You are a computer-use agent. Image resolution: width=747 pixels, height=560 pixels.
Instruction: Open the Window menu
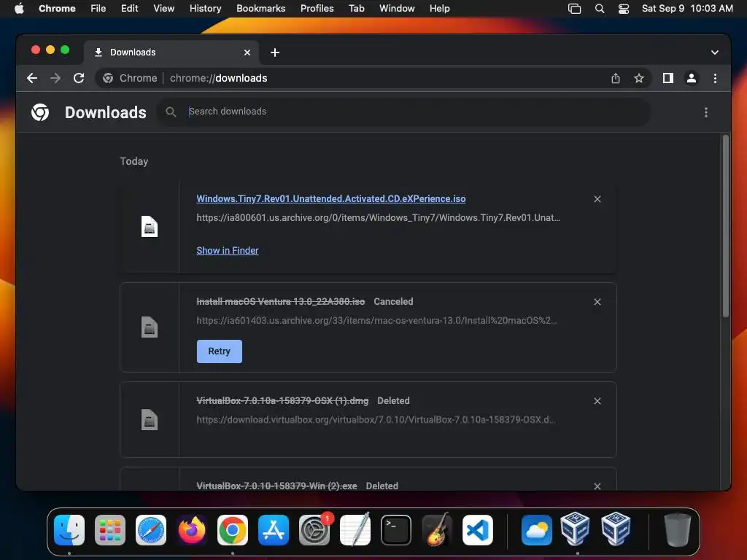397,9
